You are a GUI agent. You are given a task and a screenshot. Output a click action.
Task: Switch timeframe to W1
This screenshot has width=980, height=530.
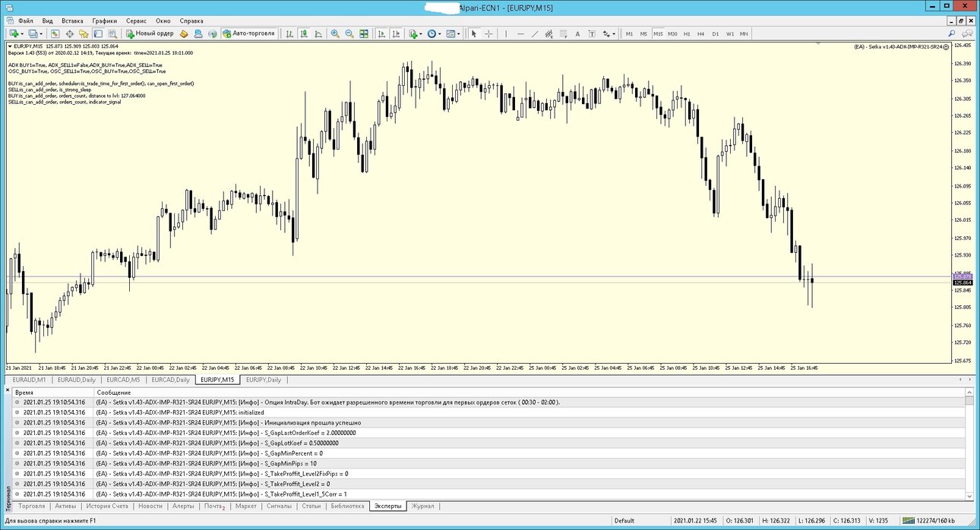click(730, 33)
